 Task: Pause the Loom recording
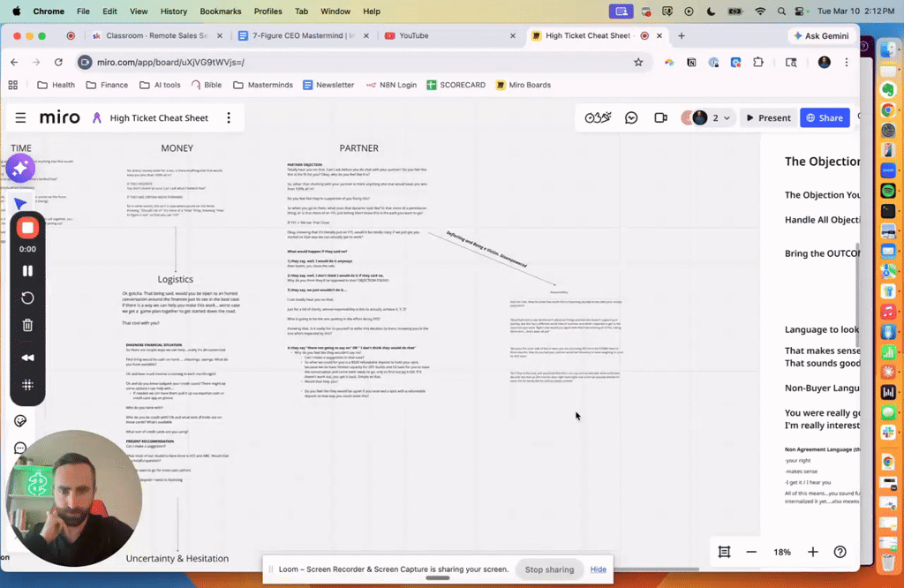pos(27,270)
